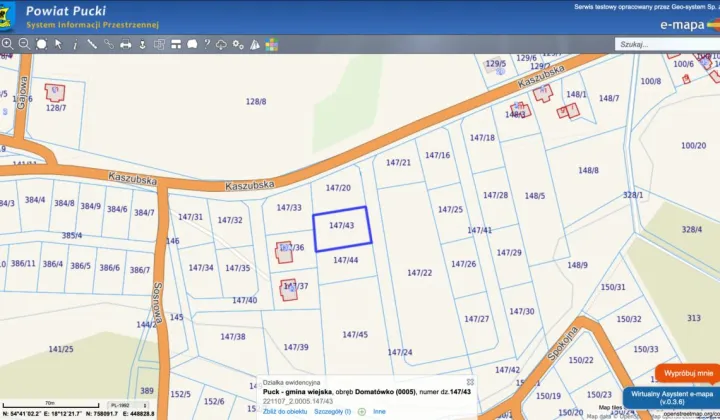Click the cloud download toolbar icon
720x420 pixels.
pos(221,45)
